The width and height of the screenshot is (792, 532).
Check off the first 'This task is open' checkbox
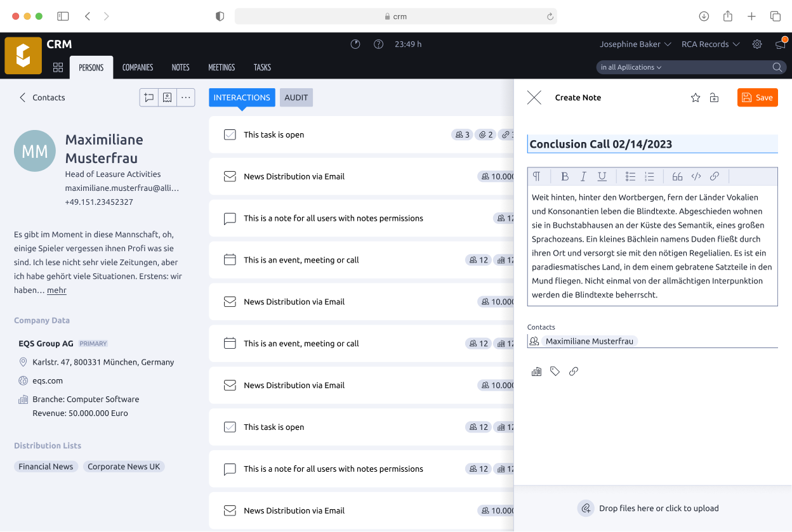pos(230,134)
